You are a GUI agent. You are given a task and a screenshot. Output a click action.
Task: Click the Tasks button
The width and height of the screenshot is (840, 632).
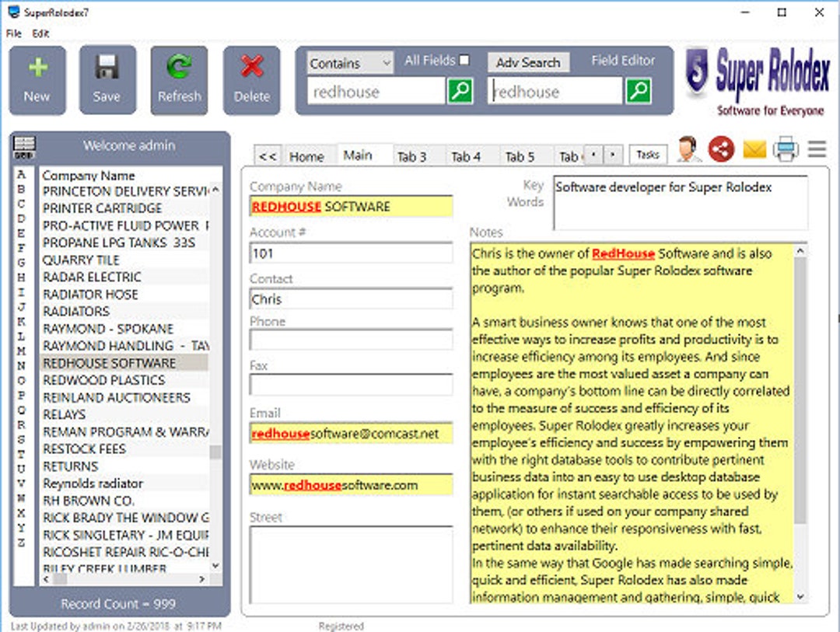click(648, 155)
